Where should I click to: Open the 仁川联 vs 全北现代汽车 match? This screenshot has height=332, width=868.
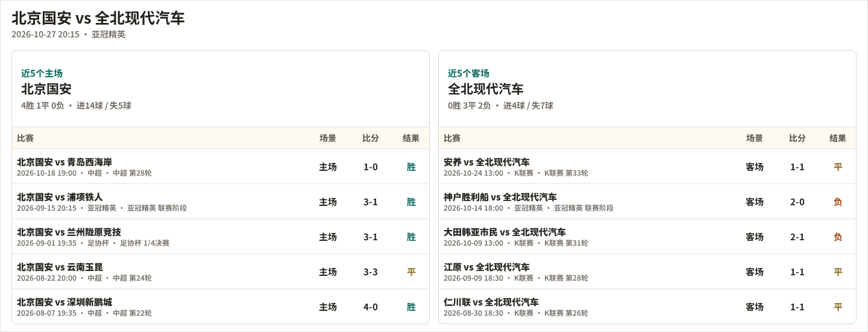(x=647, y=307)
